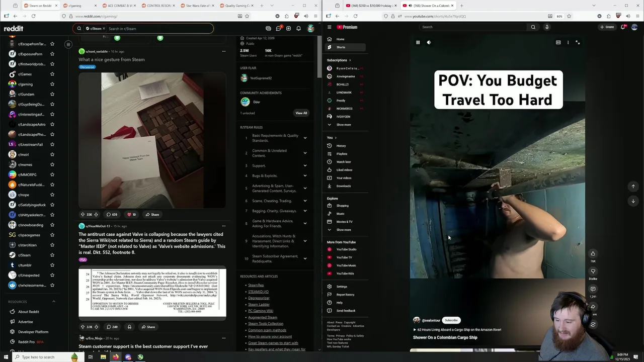Expand the Short to fullscreen
This screenshot has height=362, width=644.
click(578, 42)
